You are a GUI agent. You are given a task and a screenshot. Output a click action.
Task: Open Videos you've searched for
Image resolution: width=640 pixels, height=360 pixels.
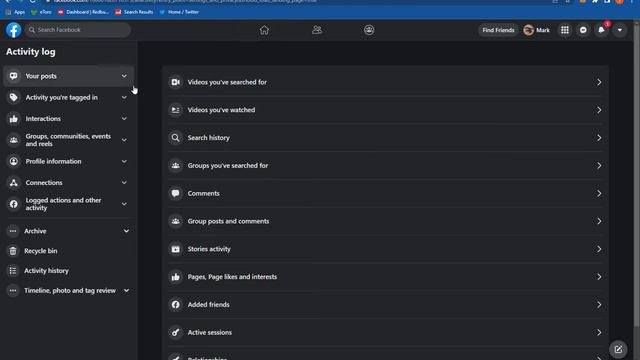point(385,82)
